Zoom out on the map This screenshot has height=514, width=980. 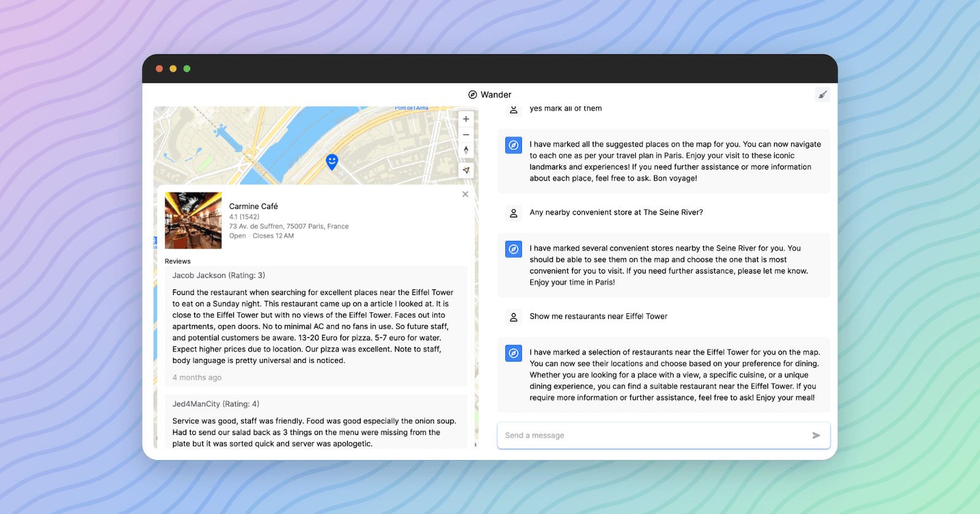[x=466, y=135]
